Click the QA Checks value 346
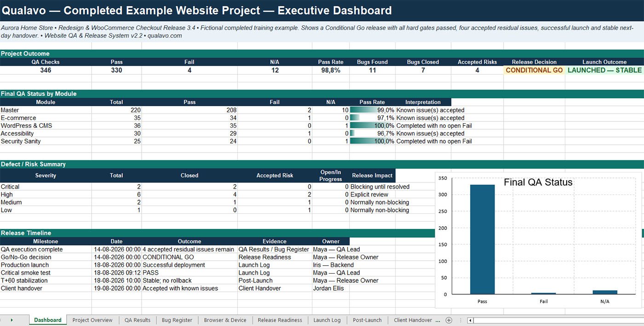 click(x=46, y=70)
